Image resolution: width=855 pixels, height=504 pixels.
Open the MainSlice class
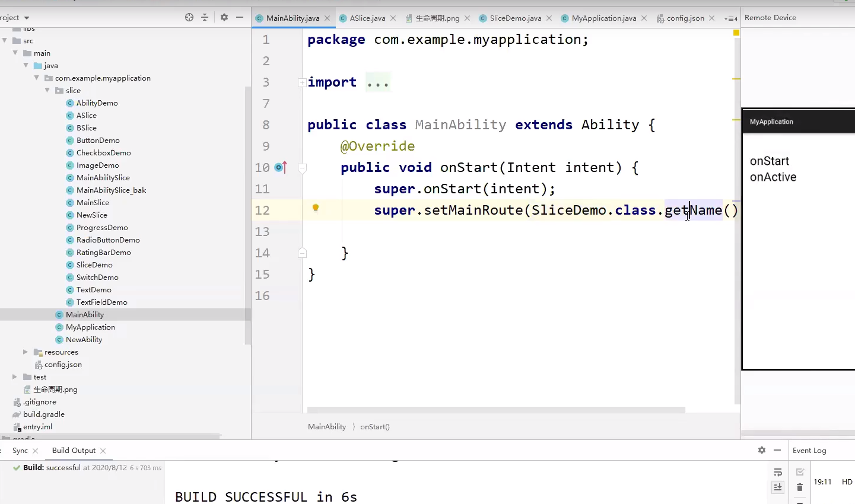coord(93,203)
